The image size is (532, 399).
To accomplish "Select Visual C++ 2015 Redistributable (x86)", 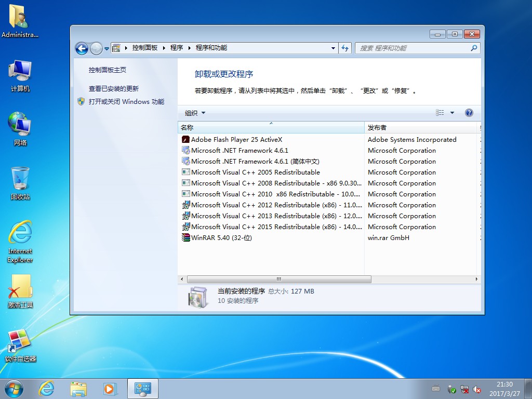I will click(276, 227).
